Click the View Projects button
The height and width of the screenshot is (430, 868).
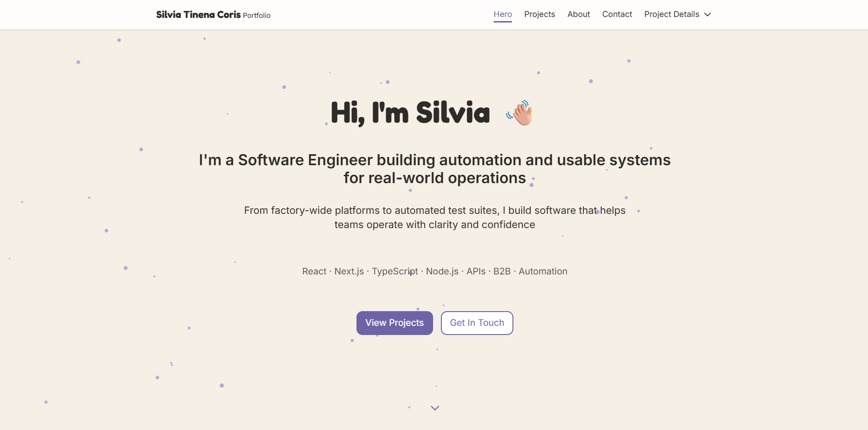[394, 323]
